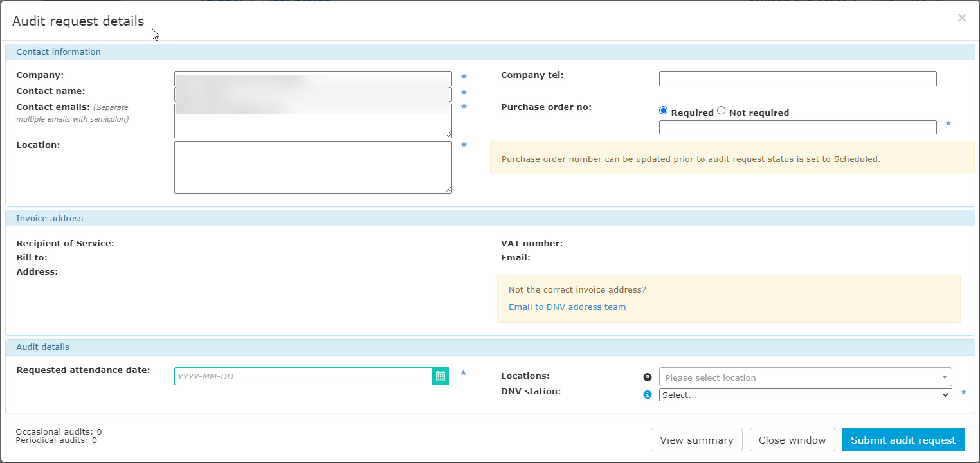Screen dimensions: 980x463
Task: Click the Close window button
Action: 792,439
